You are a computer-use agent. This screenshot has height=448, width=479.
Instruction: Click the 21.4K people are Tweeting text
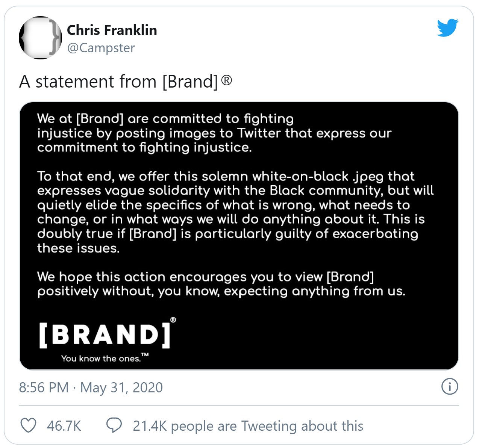tap(248, 426)
